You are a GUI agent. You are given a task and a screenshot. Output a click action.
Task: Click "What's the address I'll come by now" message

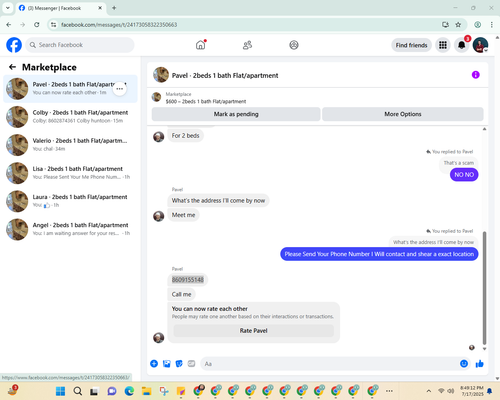[x=218, y=201]
